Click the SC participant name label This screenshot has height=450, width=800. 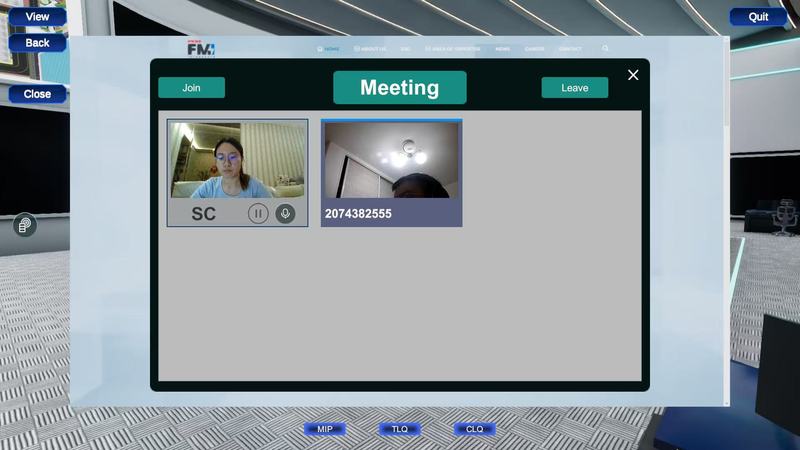coord(204,214)
